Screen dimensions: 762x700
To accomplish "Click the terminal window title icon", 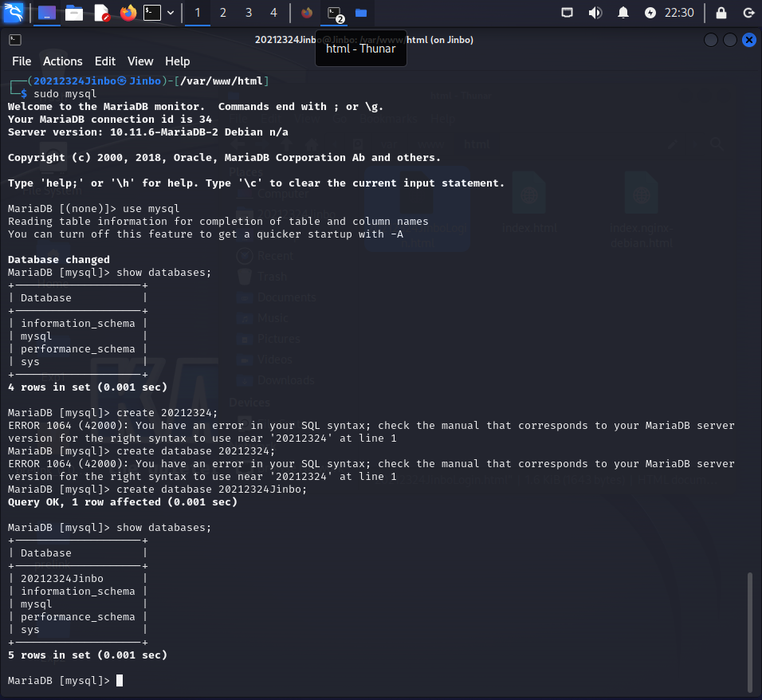I will pos(15,40).
